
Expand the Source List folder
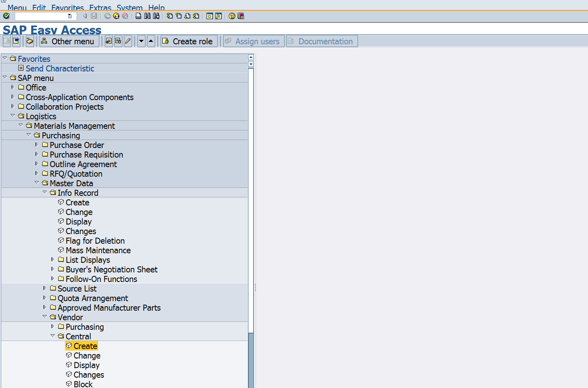pyautogui.click(x=45, y=288)
